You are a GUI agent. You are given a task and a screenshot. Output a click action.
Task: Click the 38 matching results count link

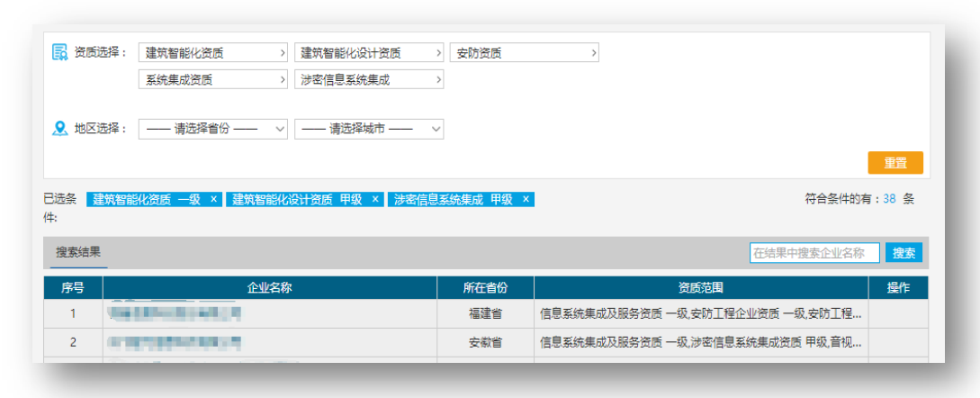click(889, 200)
